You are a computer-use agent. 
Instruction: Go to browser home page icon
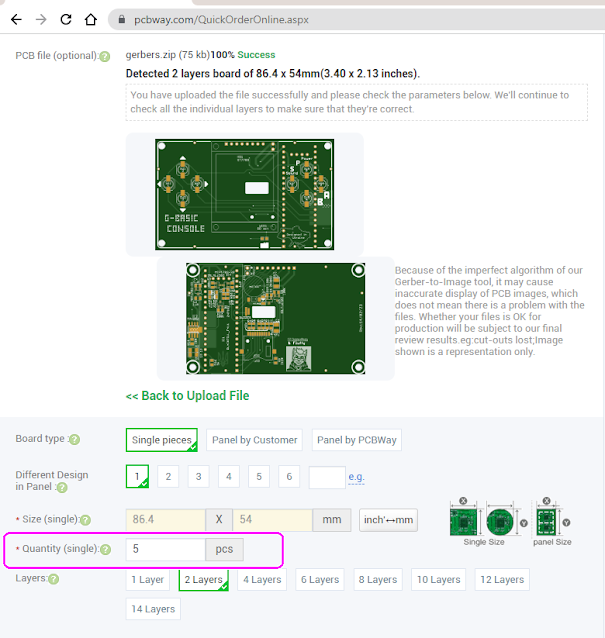coord(91,20)
